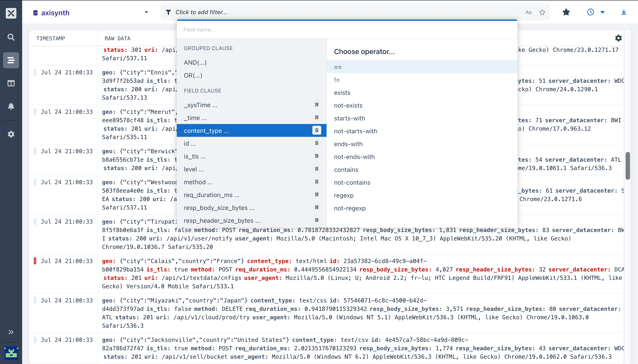Screen dimensions: 638x364
Task: Open notifications via the bell icon
Action: tap(11, 106)
